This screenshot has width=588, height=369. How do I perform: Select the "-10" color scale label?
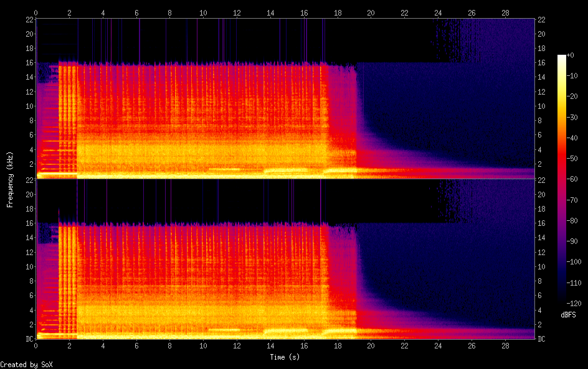[572, 76]
